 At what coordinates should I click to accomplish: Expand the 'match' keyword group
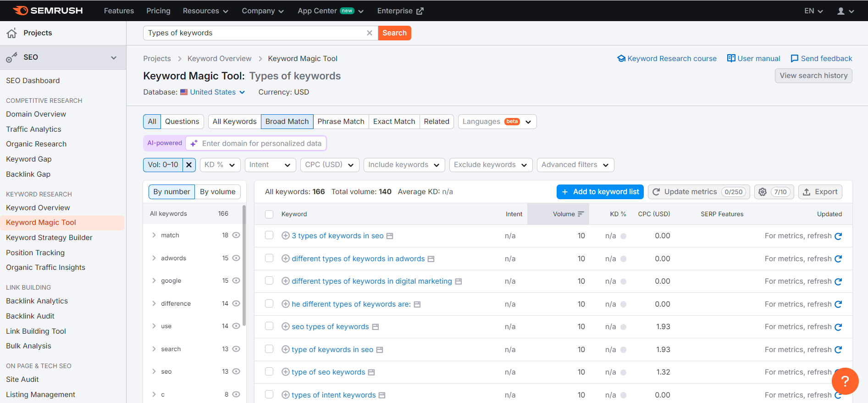tap(154, 235)
